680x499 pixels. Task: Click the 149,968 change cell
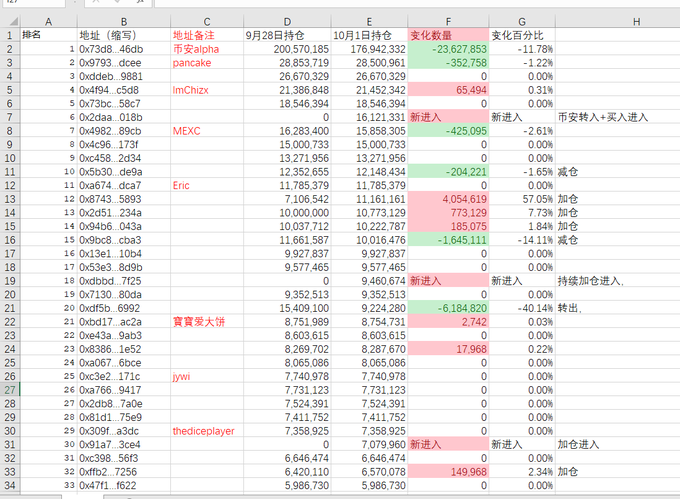448,472
